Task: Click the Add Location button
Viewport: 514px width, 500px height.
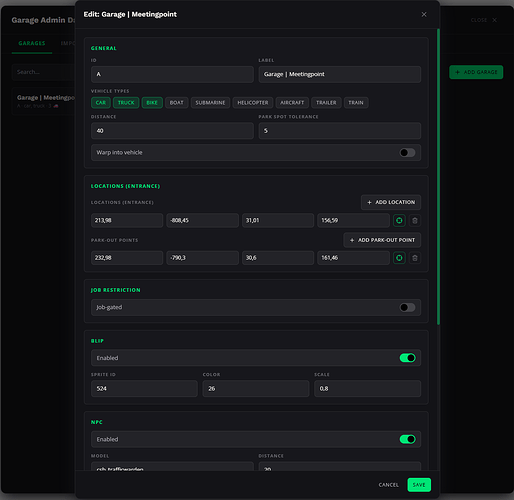Action: point(391,202)
